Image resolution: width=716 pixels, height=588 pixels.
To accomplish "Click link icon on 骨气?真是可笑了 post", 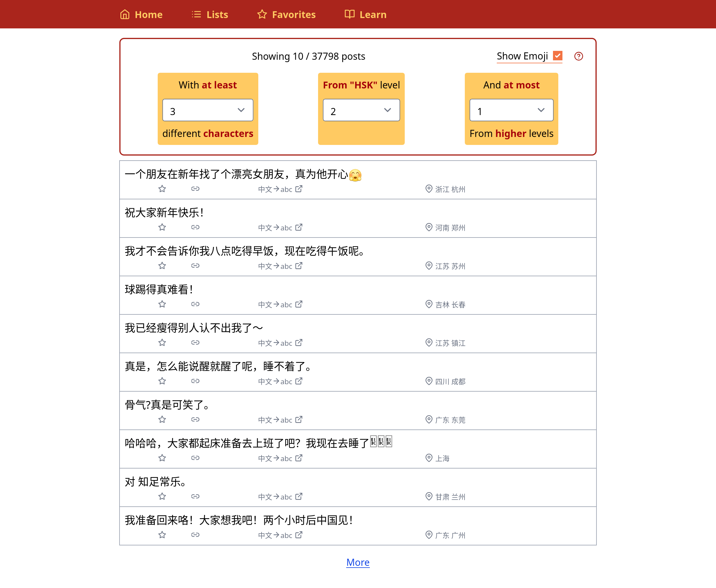I will click(195, 420).
